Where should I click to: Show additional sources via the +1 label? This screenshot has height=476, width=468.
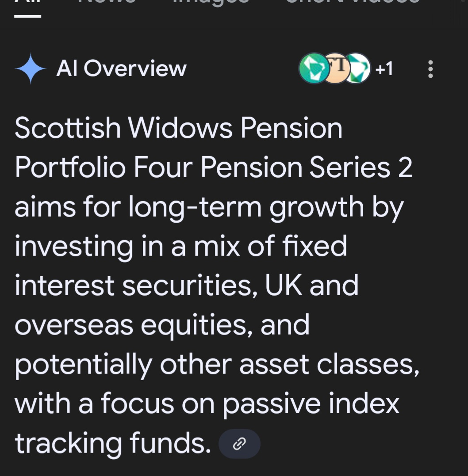[384, 69]
